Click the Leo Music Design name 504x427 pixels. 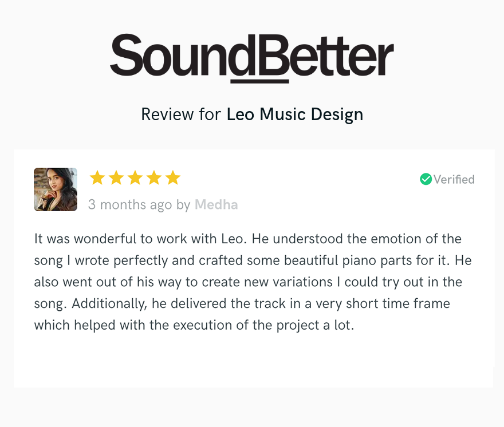pos(295,114)
